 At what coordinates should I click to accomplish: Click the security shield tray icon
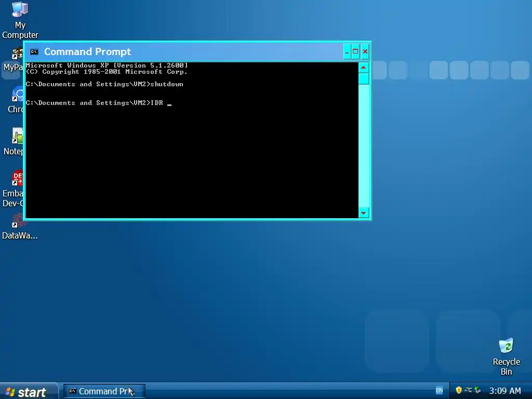459,390
